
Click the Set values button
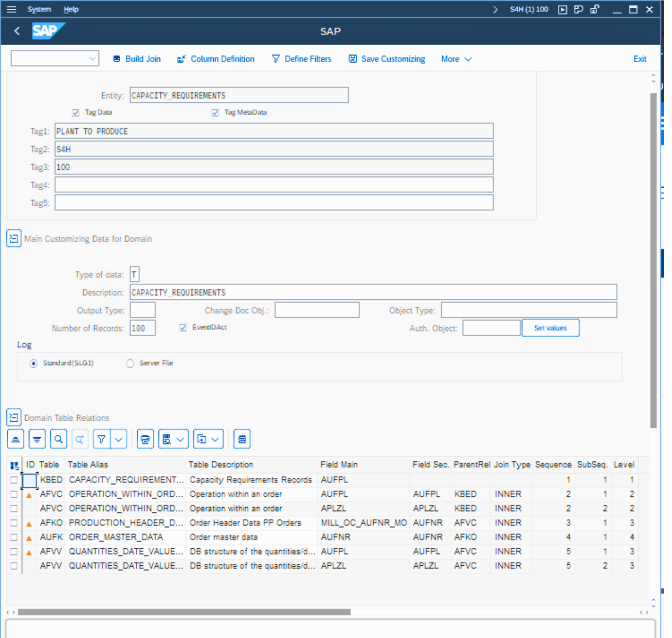tap(550, 328)
